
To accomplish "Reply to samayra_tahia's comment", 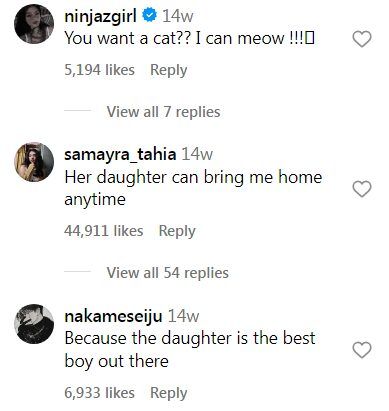I will click(177, 231).
